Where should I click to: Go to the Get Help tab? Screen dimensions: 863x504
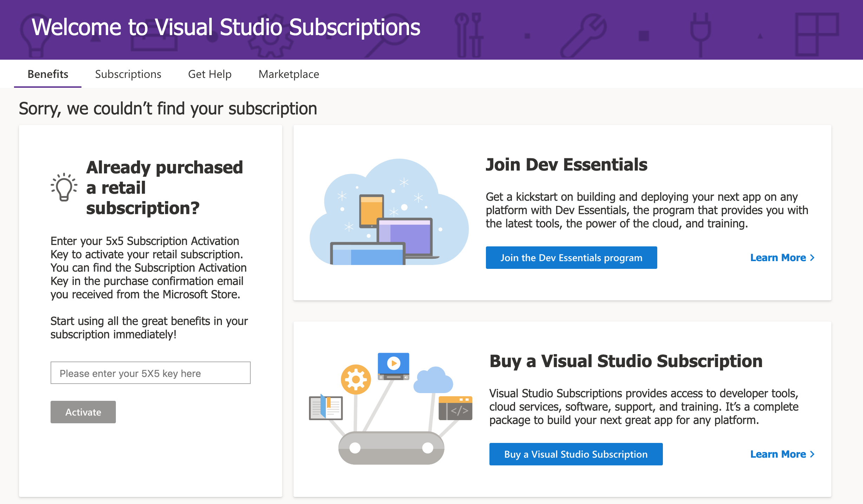[210, 74]
